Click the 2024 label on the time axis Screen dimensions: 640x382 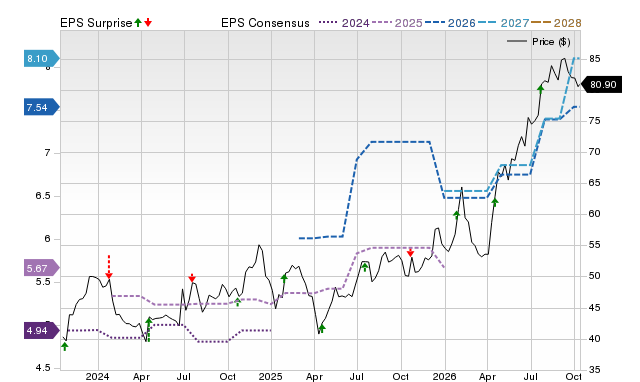pyautogui.click(x=98, y=376)
